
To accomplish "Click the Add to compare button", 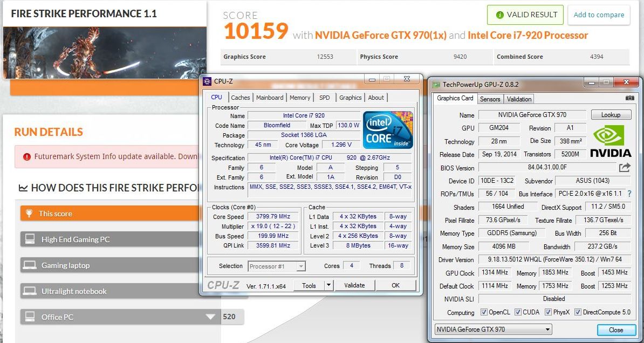I will pyautogui.click(x=599, y=15).
